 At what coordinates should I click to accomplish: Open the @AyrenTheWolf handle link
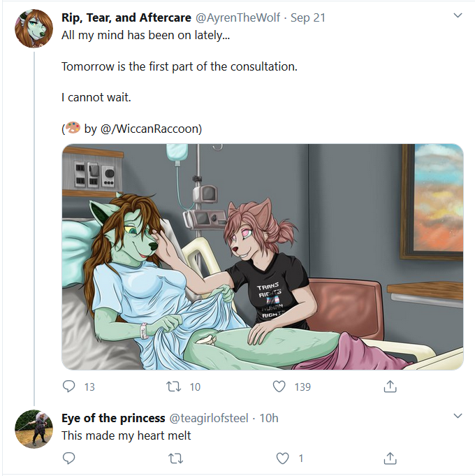(x=237, y=17)
